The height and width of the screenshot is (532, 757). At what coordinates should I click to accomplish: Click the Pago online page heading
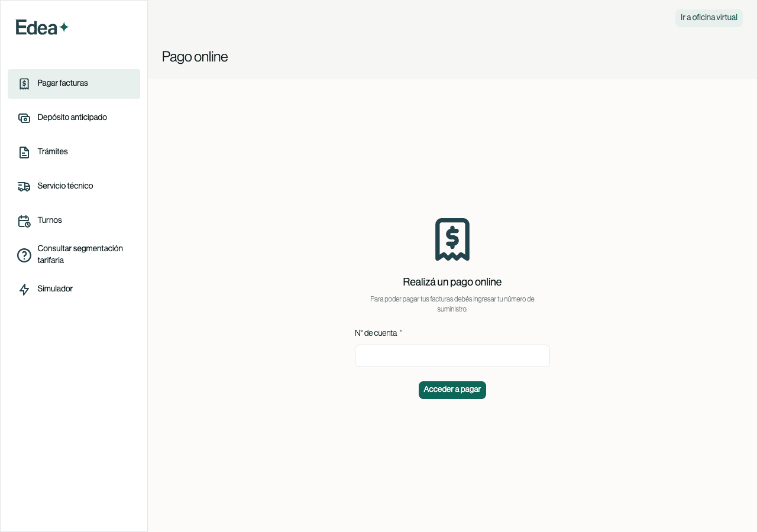(195, 57)
